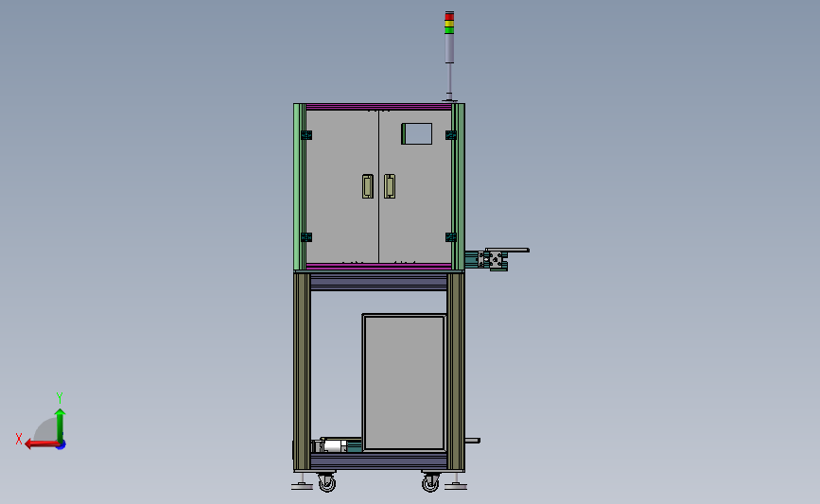Click the red X axis arrow of triad
The height and width of the screenshot is (504, 820).
pos(41,444)
